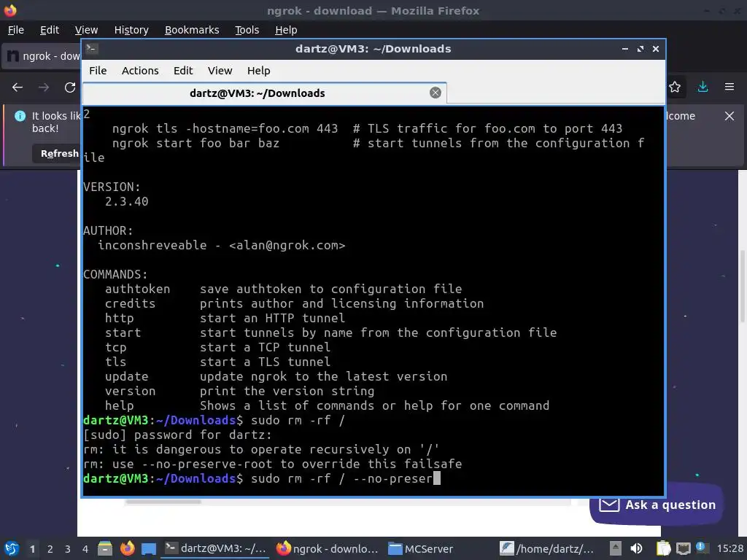Click the Refresh button in Firefox notification
Image resolution: width=747 pixels, height=560 pixels.
click(57, 153)
